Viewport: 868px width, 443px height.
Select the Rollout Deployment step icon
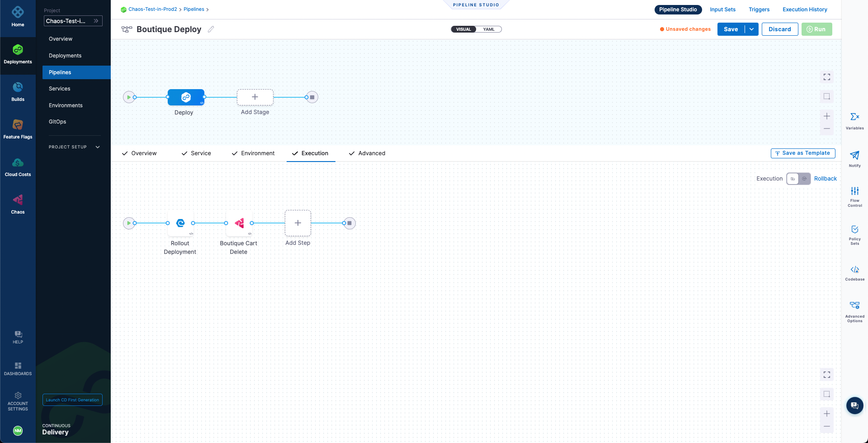180,223
